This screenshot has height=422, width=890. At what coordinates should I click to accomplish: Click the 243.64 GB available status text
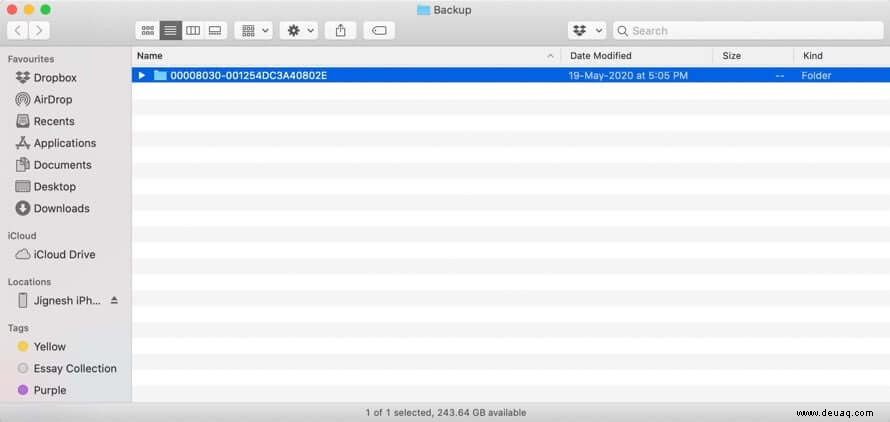click(481, 412)
